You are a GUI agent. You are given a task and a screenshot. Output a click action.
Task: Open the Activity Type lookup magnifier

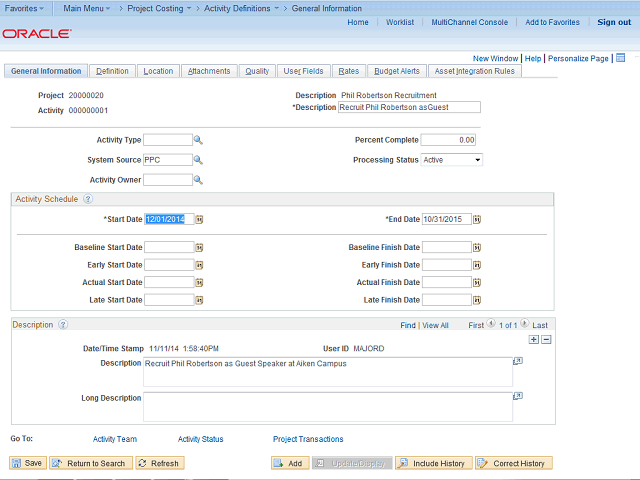coord(198,140)
